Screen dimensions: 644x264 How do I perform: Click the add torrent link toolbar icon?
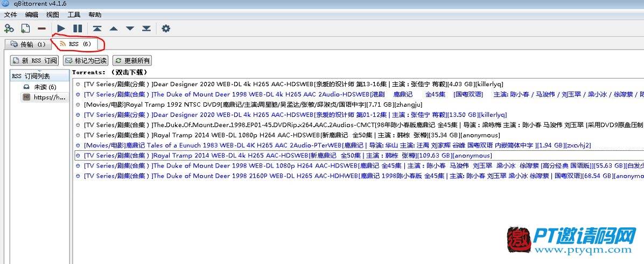pyautogui.click(x=9, y=29)
